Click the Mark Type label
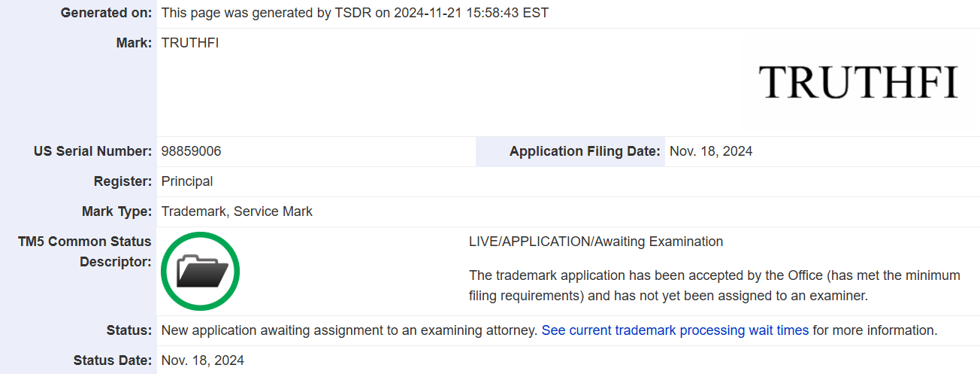Image resolution: width=980 pixels, height=374 pixels. tap(116, 211)
